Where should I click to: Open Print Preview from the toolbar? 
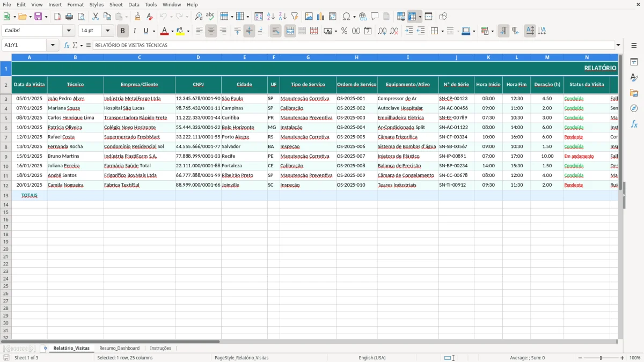coord(81,17)
